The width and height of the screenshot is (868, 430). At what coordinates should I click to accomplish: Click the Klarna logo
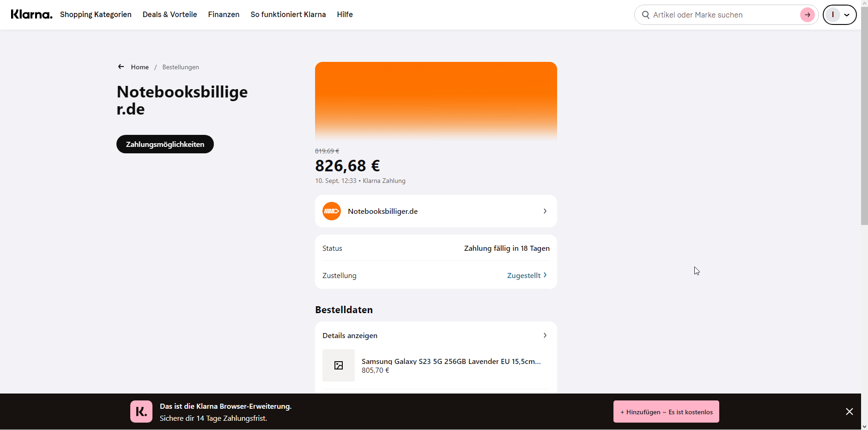point(31,14)
